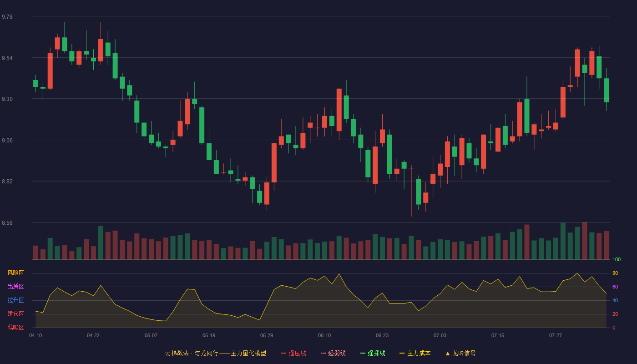Click the 05-29 date label
This screenshot has width=637, height=364.
267,335
